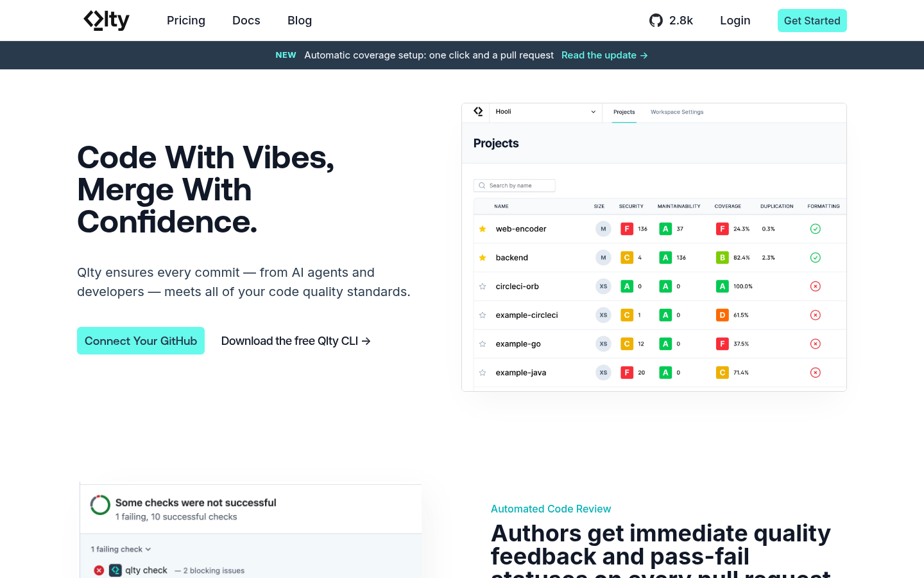The height and width of the screenshot is (578, 924).
Task: Click the Login link
Action: pos(735,21)
